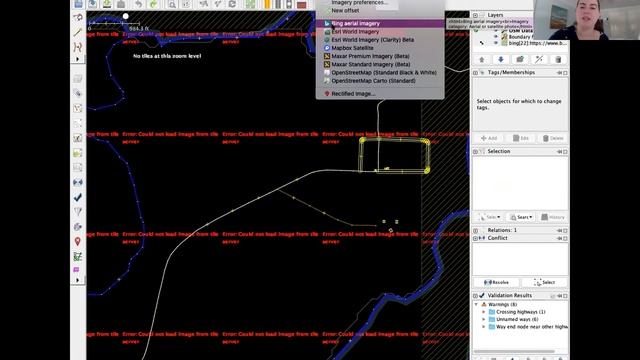Collapse the Tags/Memberships panel

click(476, 73)
